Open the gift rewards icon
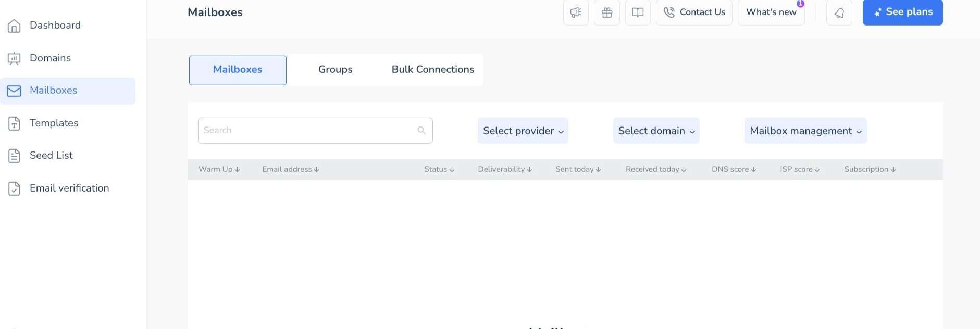 coord(607,12)
